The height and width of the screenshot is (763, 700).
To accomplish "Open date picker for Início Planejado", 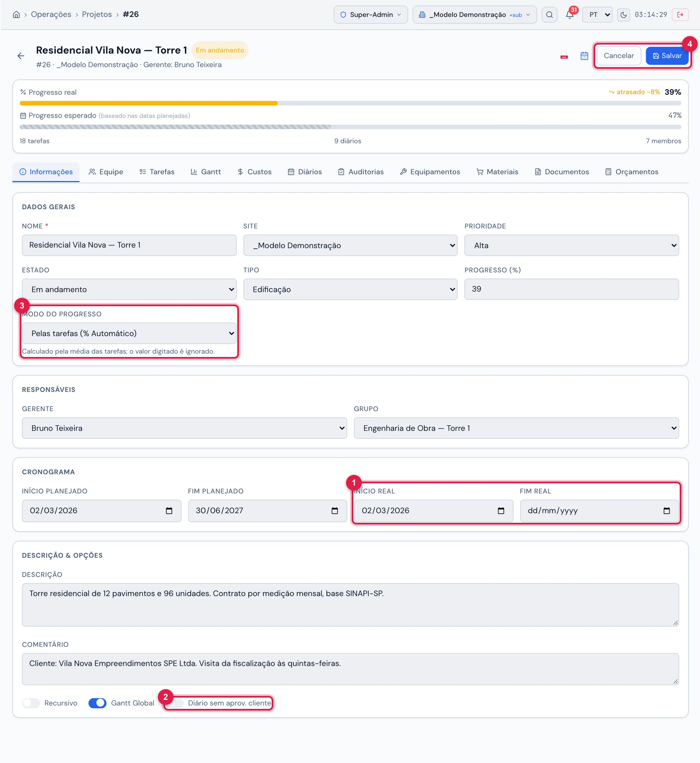I will pos(169,511).
